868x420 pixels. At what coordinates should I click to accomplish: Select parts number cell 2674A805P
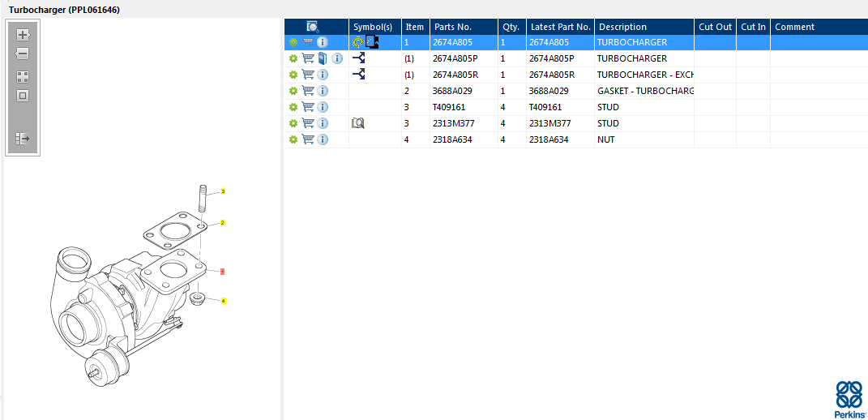(464, 58)
